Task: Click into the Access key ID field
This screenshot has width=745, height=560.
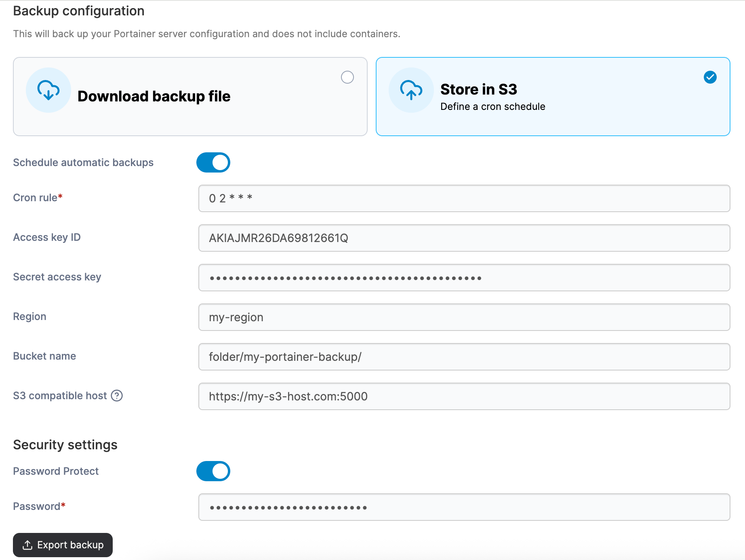Action: coord(464,238)
